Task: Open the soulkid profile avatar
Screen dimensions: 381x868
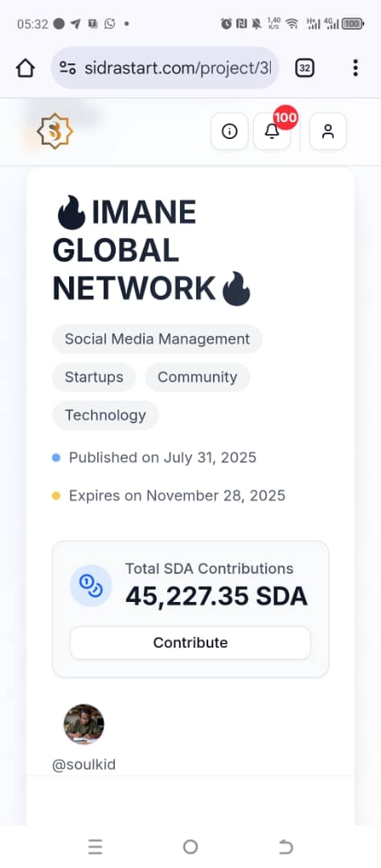Action: point(84,724)
